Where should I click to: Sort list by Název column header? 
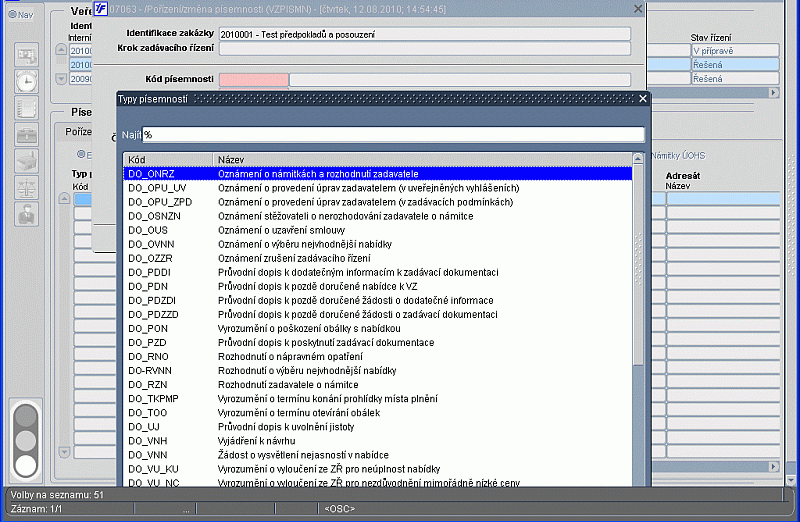(x=422, y=160)
